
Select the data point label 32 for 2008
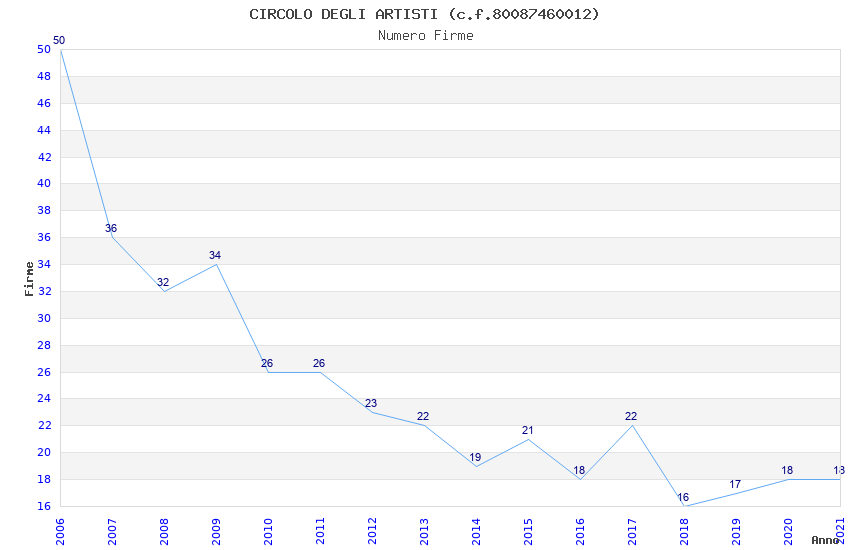point(163,282)
